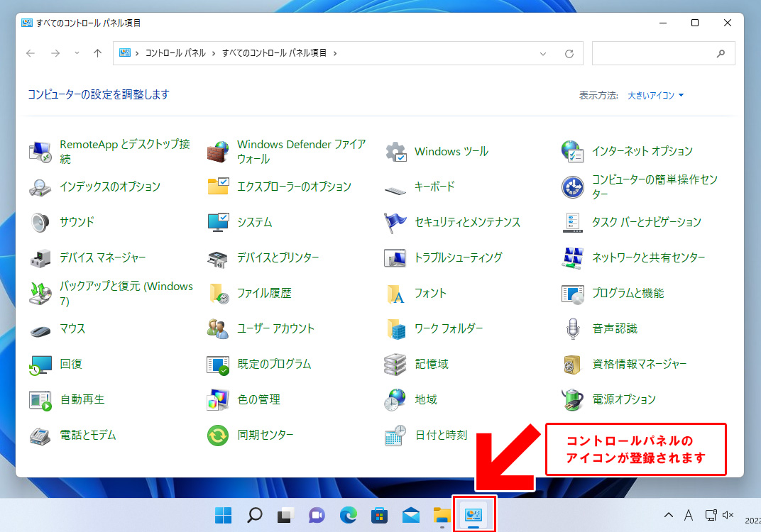
Task: Open the ネットワークと共有センター icon
Action: (x=573, y=258)
